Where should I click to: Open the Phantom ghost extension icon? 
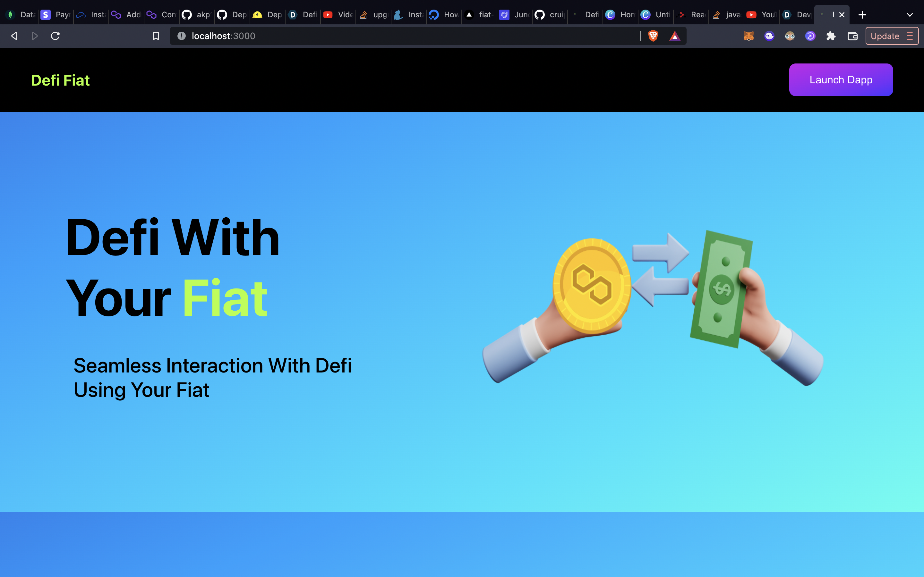click(x=769, y=36)
